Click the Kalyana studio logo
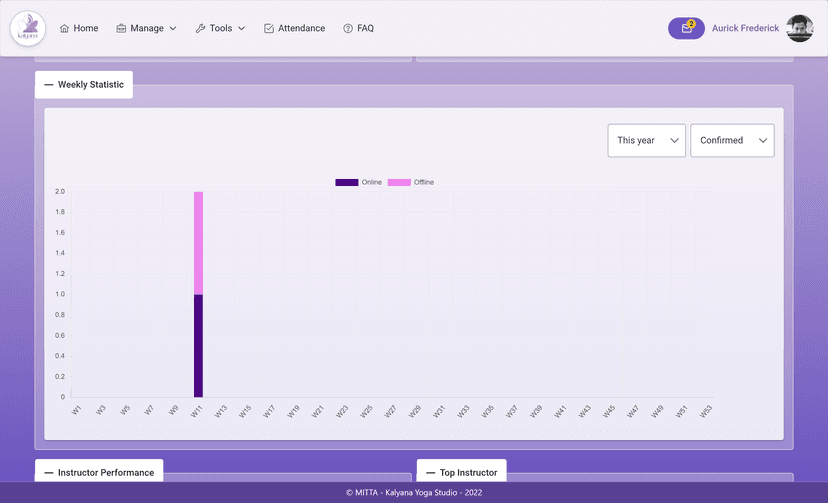This screenshot has height=503, width=828. click(29, 28)
